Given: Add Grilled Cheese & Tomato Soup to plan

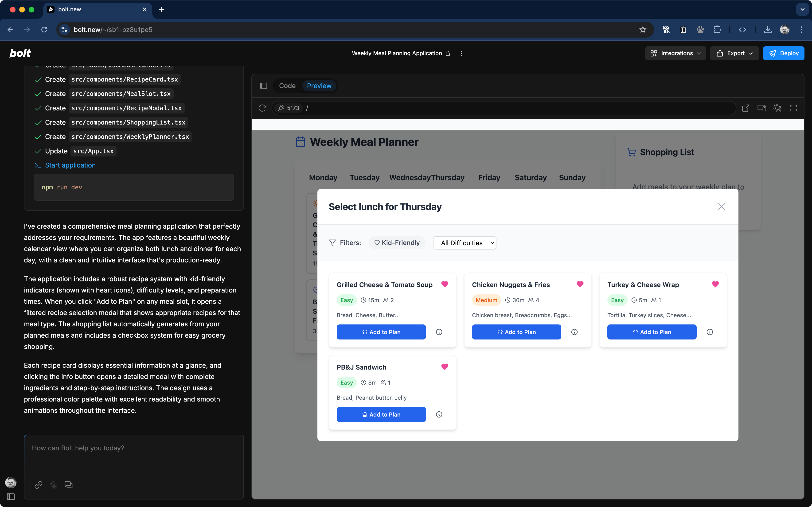Looking at the screenshot, I should (381, 332).
